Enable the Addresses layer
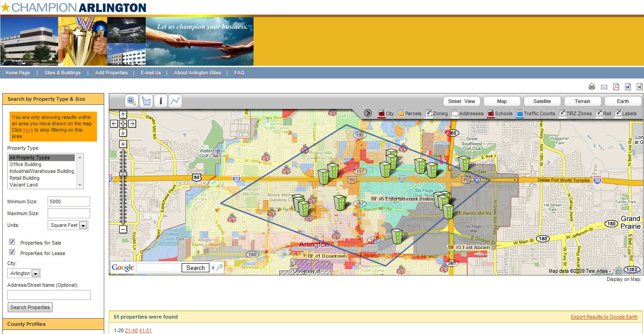This screenshot has height=334, width=644. (x=455, y=113)
